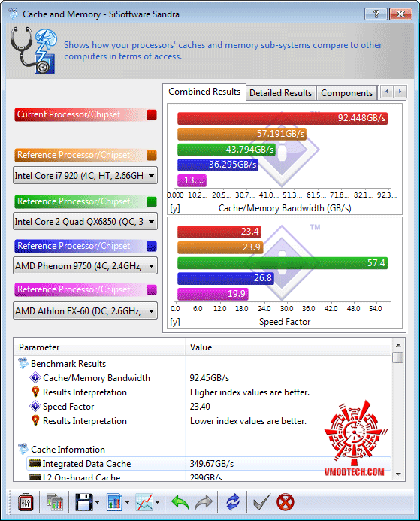Click the blue 26.8 speed factor bar
Image resolution: width=420 pixels, height=521 pixels.
[x=226, y=278]
